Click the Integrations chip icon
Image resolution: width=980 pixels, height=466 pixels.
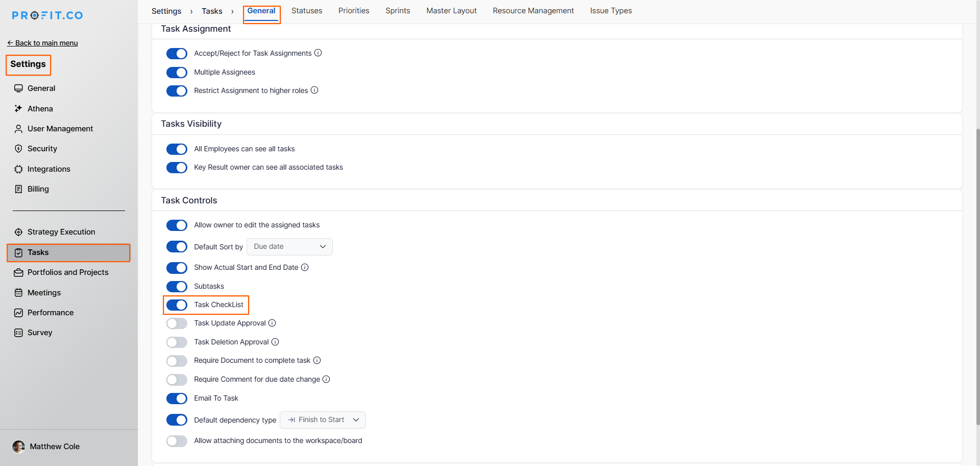[x=18, y=169]
